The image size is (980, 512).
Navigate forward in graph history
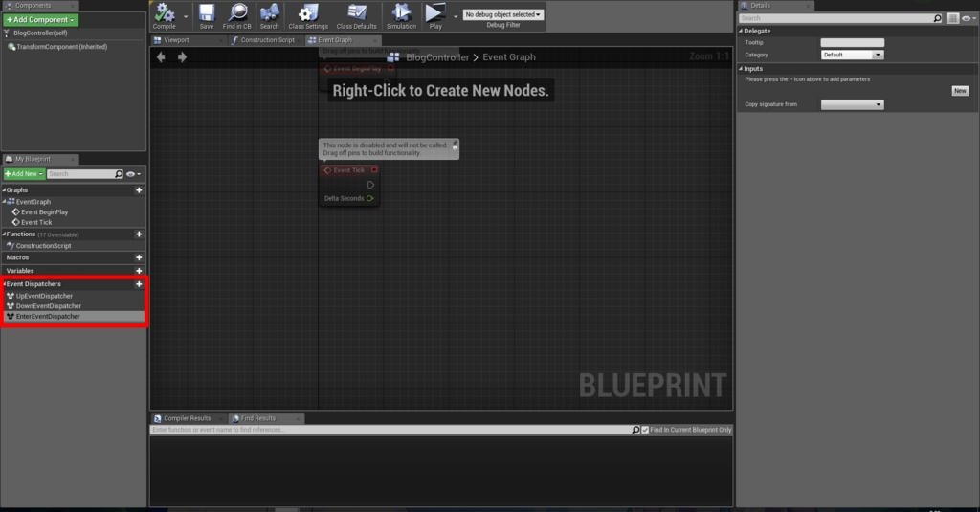click(182, 56)
